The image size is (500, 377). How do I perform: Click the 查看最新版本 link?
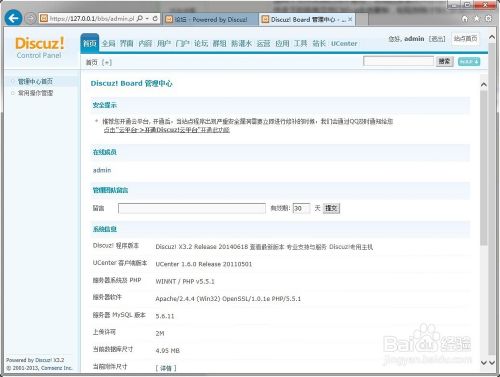267,247
